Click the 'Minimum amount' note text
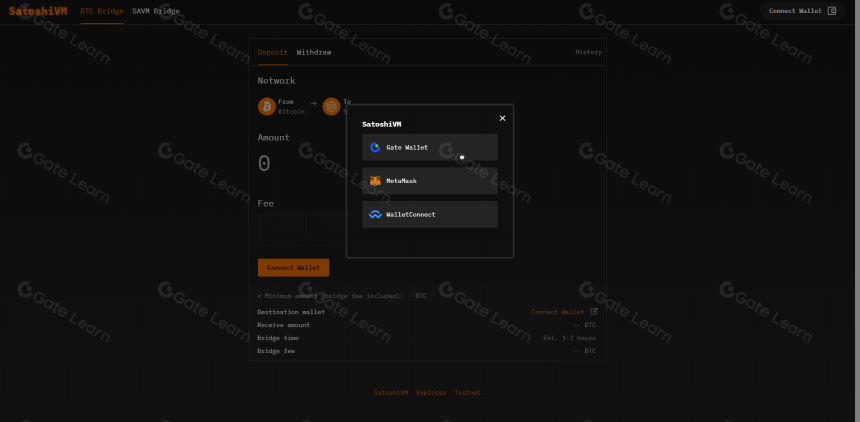Viewport: 860px width, 422px height. pos(342,296)
